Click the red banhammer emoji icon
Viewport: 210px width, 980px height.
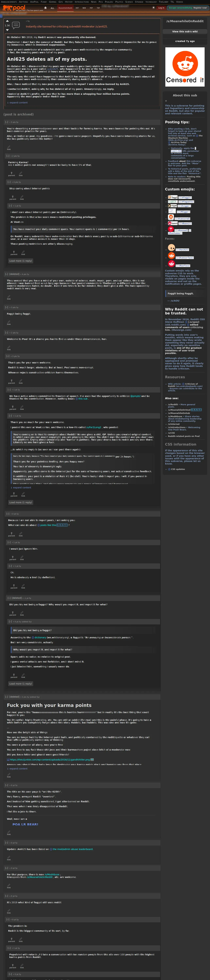[171, 229]
